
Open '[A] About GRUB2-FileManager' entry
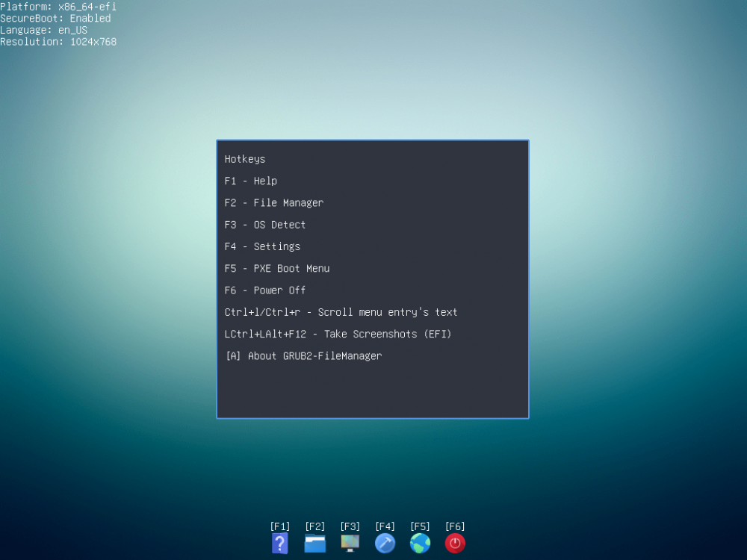(x=303, y=356)
